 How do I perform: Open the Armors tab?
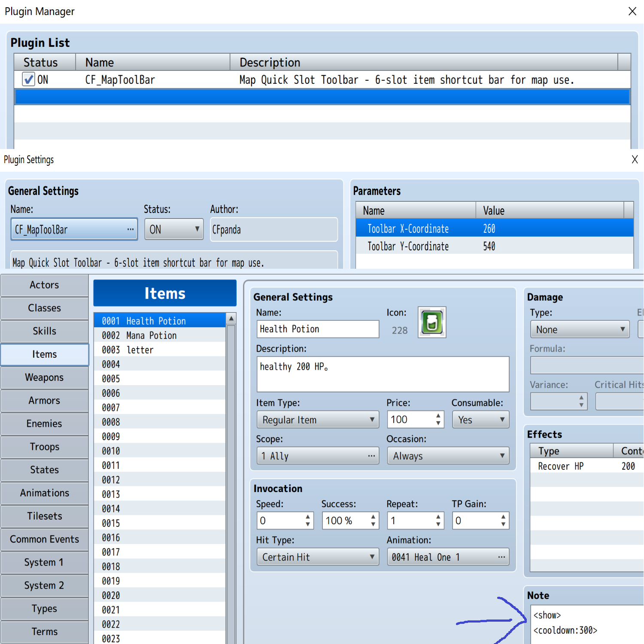point(44,401)
